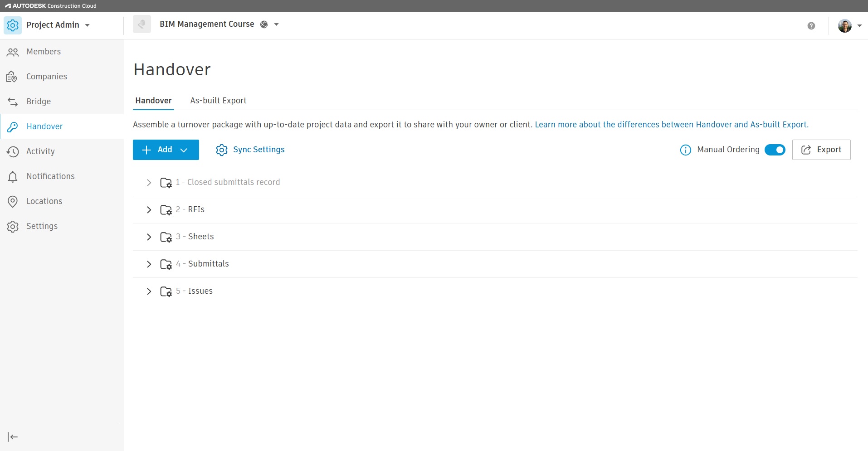Open the Add dropdown button

(166, 150)
